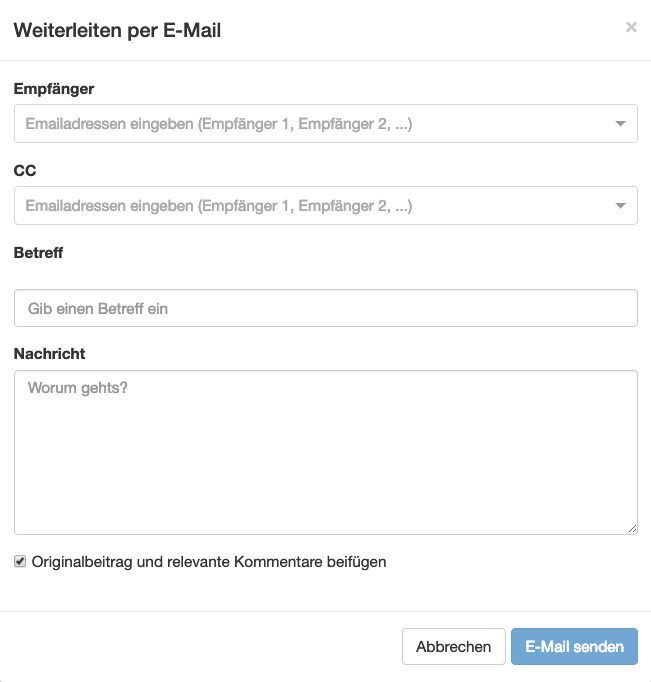Click the Betreff subject input field
Viewport: 651px width, 682px height.
point(325,309)
